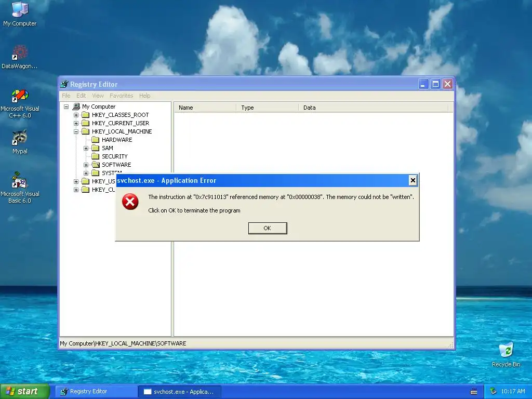This screenshot has width=532, height=399.
Task: Select HKEY_CURRENT_USER tree label
Action: click(x=120, y=123)
